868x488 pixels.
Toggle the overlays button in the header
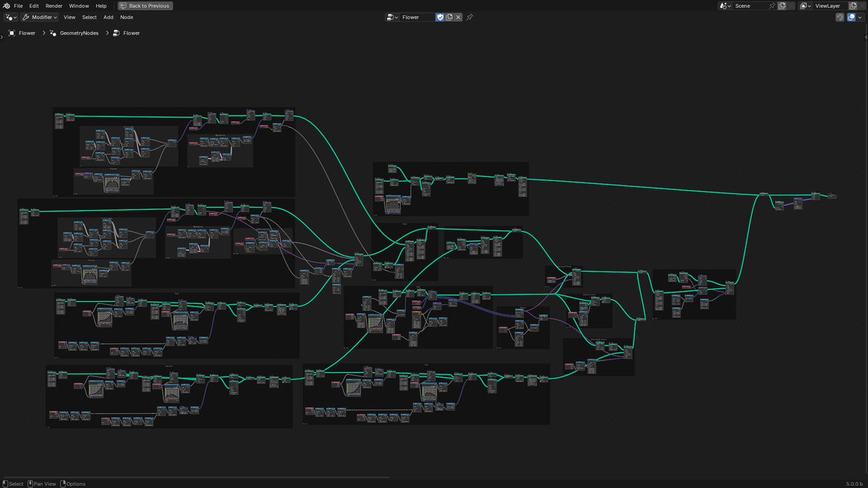pos(851,17)
